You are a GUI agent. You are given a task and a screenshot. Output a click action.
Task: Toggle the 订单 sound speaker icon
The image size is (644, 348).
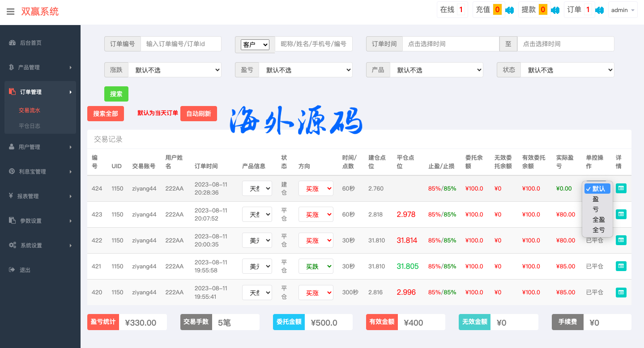pyautogui.click(x=600, y=10)
